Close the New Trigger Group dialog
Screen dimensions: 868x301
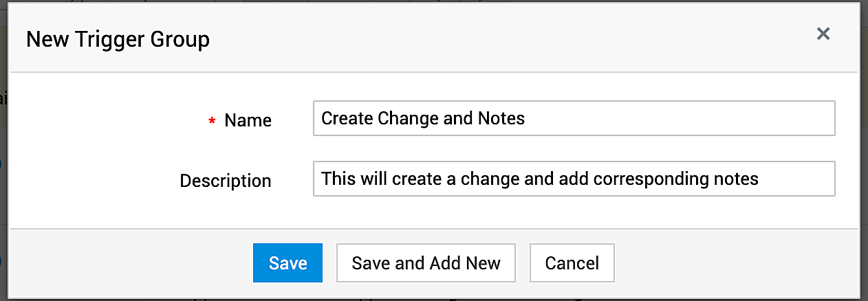point(823,34)
